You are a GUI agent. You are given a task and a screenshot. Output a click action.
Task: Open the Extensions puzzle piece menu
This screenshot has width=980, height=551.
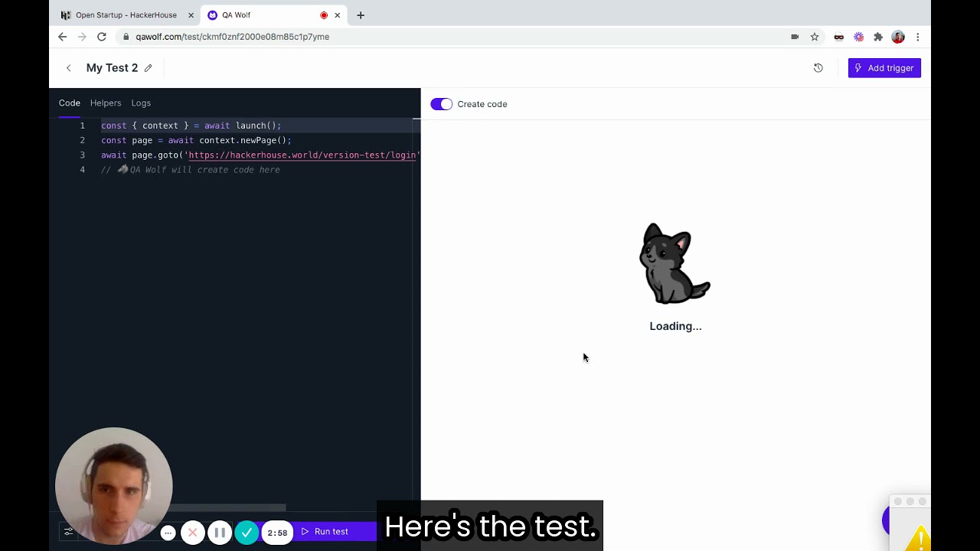point(878,37)
